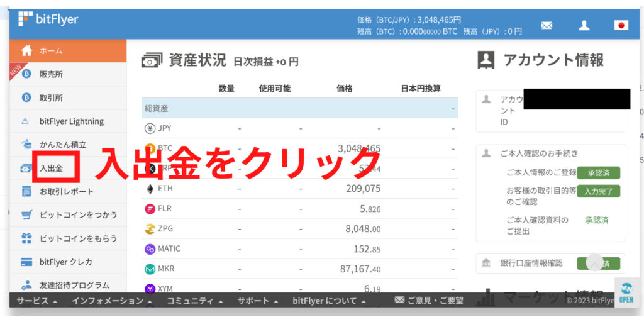Viewport: 644px width, 322px height.
Task: Click the MKR coin icon
Action: pyautogui.click(x=150, y=269)
